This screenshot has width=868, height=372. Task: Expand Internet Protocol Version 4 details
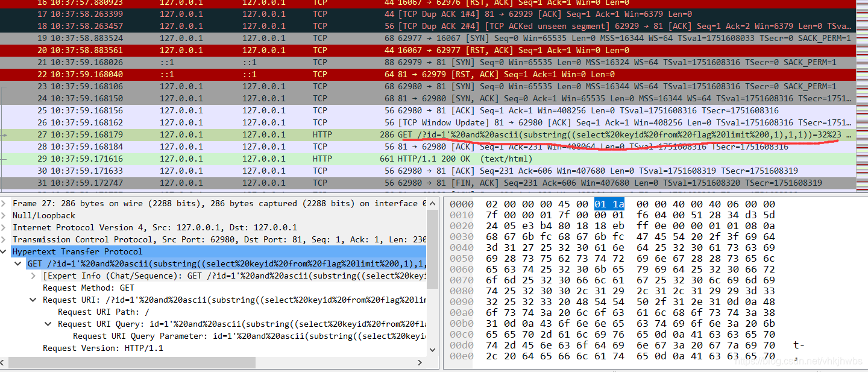point(5,228)
